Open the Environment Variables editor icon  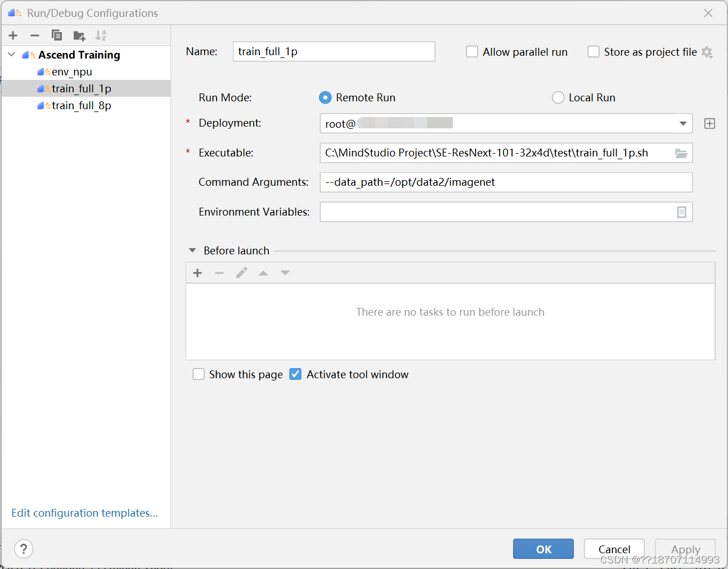[x=681, y=212]
